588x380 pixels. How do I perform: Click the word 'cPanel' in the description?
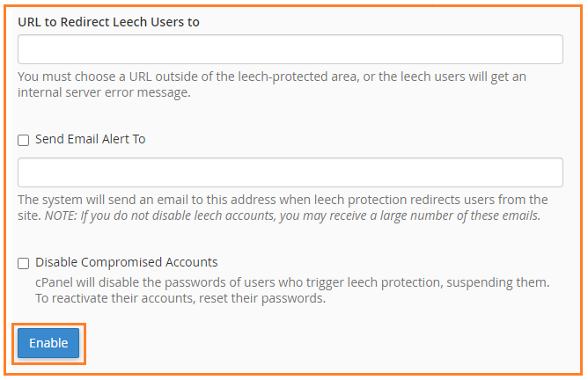tap(54, 282)
